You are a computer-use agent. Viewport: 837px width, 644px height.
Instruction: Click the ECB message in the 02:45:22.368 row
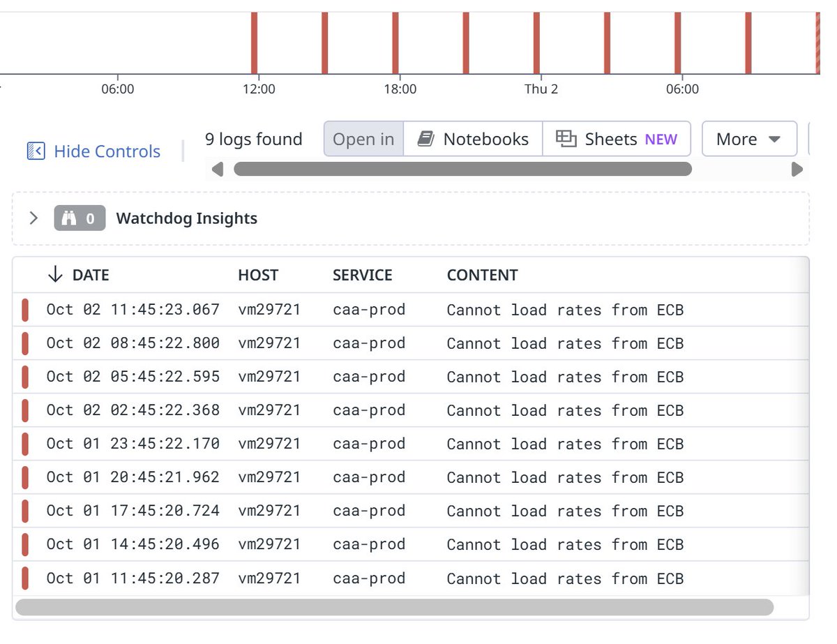(565, 410)
